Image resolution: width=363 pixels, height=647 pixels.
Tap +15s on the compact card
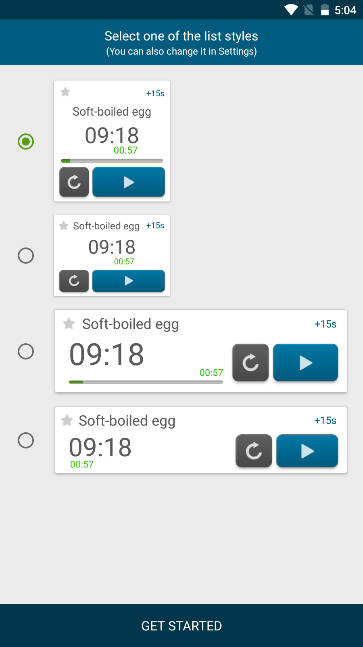tap(155, 225)
